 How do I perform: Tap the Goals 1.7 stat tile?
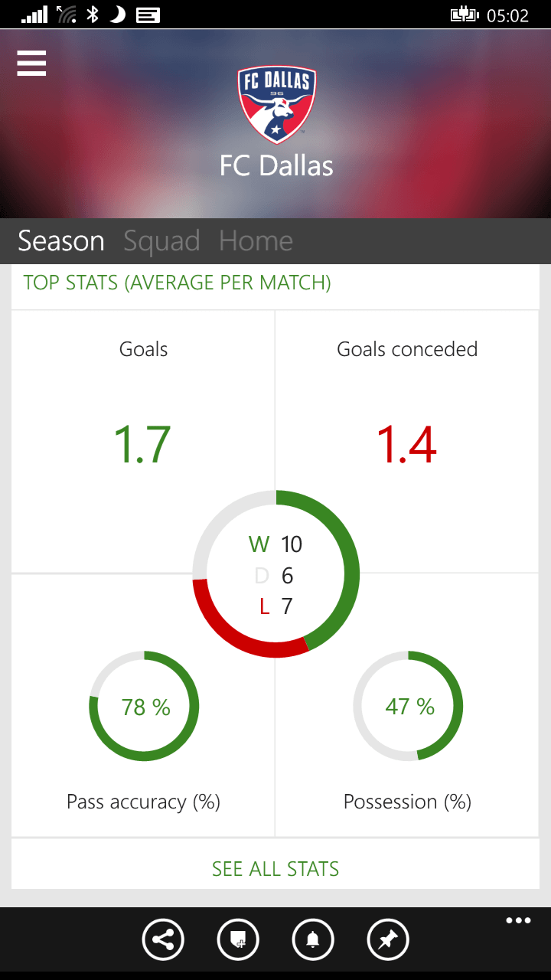[143, 441]
